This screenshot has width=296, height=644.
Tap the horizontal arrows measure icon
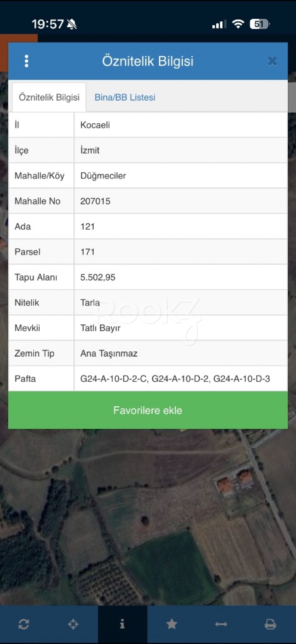(x=221, y=624)
